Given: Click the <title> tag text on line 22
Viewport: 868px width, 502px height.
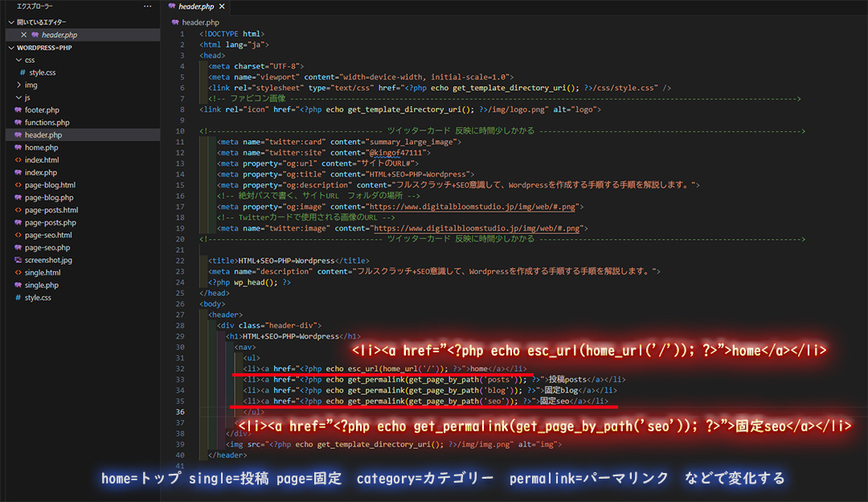Looking at the screenshot, I should [289, 261].
